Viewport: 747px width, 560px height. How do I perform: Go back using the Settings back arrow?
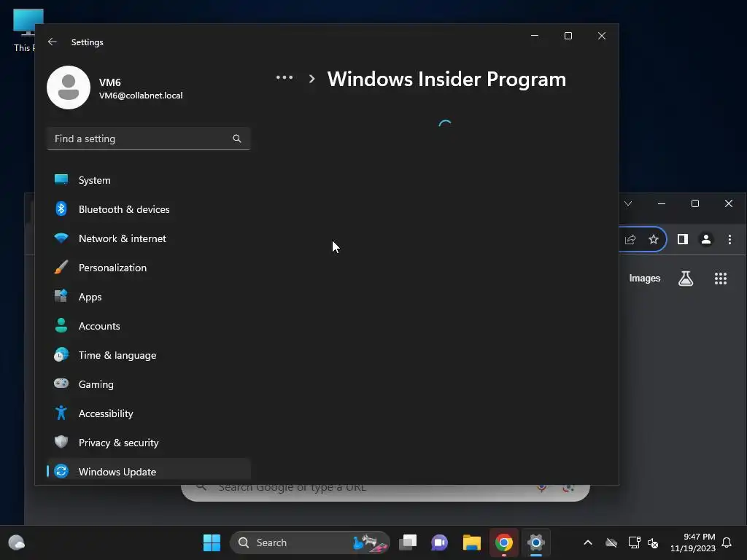53,42
